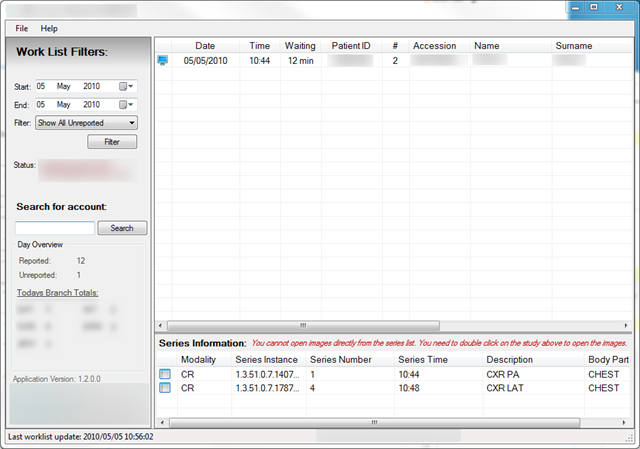Click the Filter button
This screenshot has width=640, height=449.
112,142
